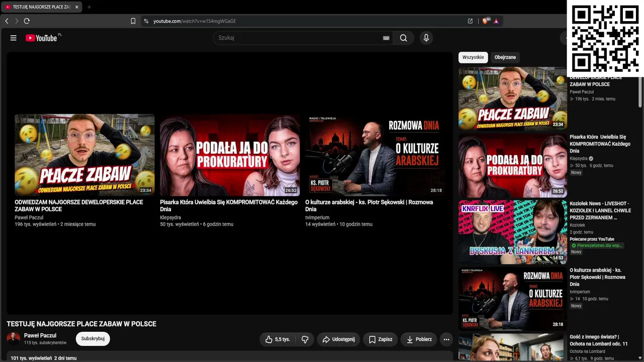This screenshot has height=362, width=644.
Task: Click the sidebar title Koziołek News - LIVESHOT
Action: [600, 211]
